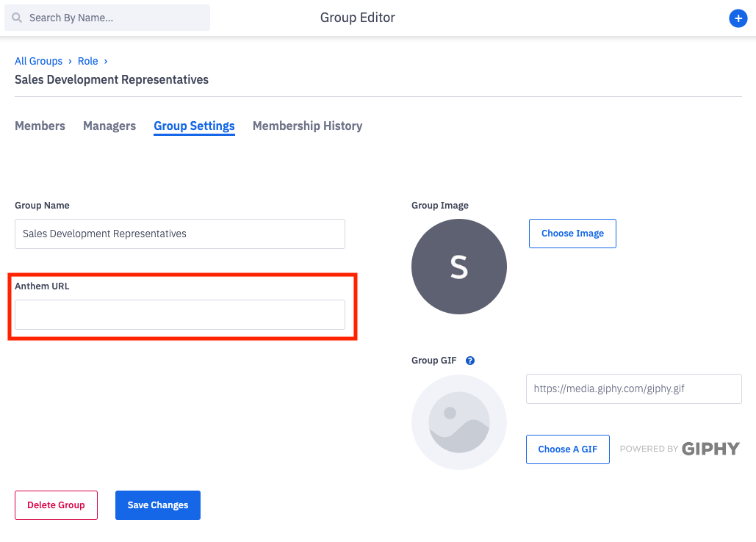Click the chevron after All Groups breadcrumb
756x542 pixels.
(70, 61)
